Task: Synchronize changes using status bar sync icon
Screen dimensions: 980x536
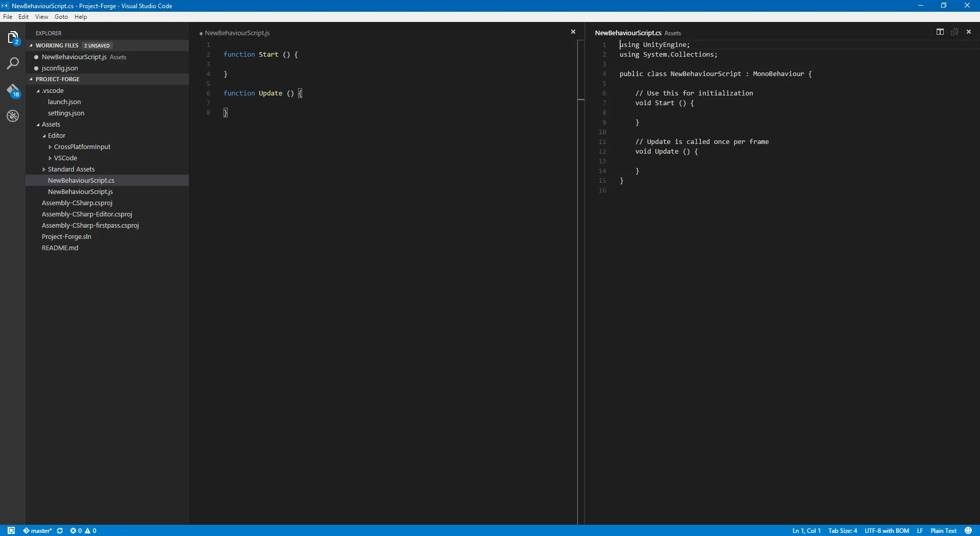Action: 60,530
